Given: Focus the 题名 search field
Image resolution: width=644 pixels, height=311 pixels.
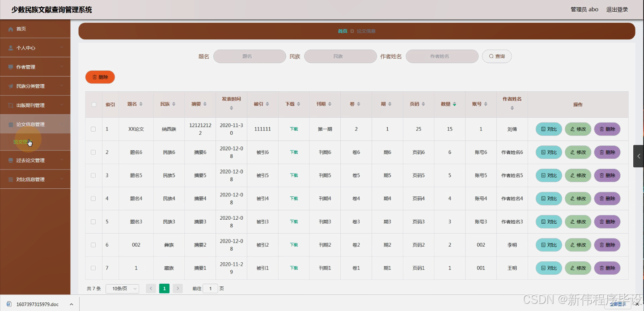Looking at the screenshot, I should [250, 56].
